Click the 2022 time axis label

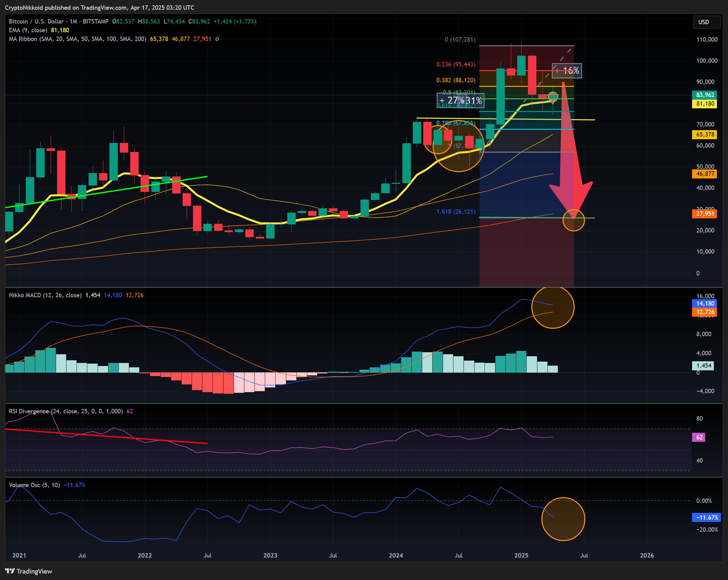[x=145, y=556]
